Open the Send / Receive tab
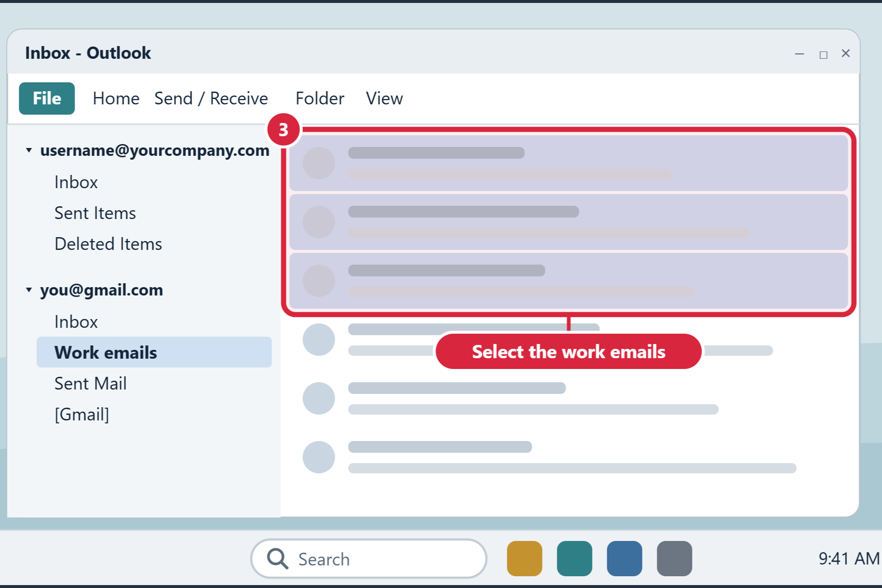This screenshot has width=882, height=588. pos(211,98)
